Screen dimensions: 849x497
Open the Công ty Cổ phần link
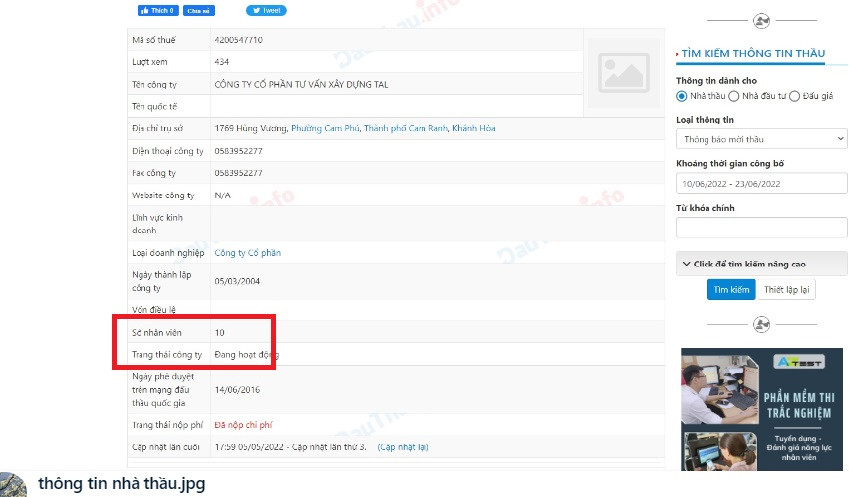click(x=247, y=253)
